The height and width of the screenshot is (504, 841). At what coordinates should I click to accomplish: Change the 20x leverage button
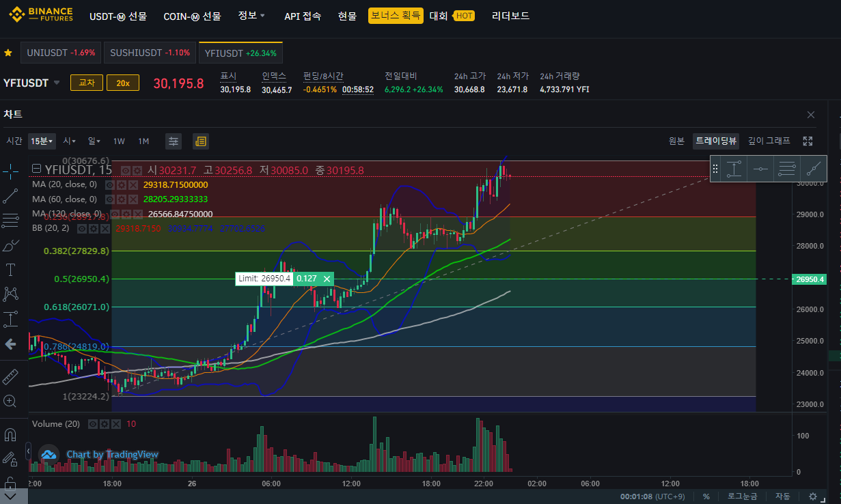tap(123, 83)
